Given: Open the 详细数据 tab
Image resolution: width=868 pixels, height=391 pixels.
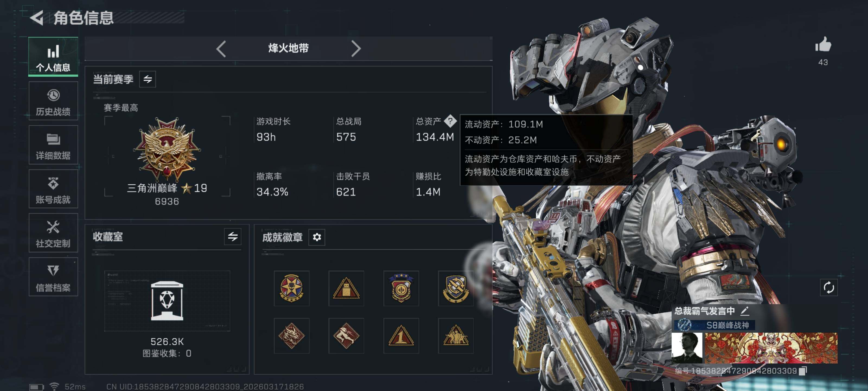Looking at the screenshot, I should point(53,145).
